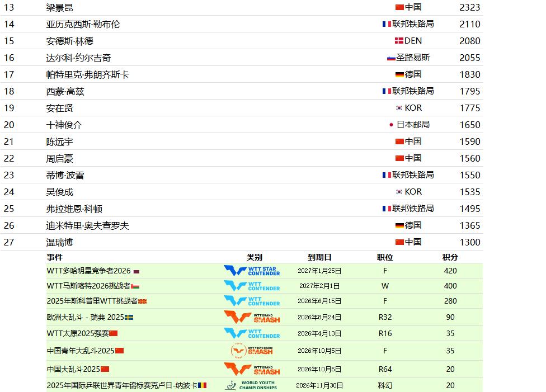Click the France flag in 蒂博·波雷 row

[x=387, y=175]
